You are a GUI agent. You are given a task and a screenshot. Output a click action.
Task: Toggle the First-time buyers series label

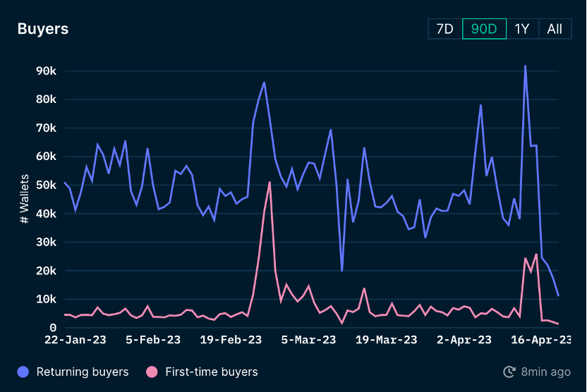pos(211,372)
